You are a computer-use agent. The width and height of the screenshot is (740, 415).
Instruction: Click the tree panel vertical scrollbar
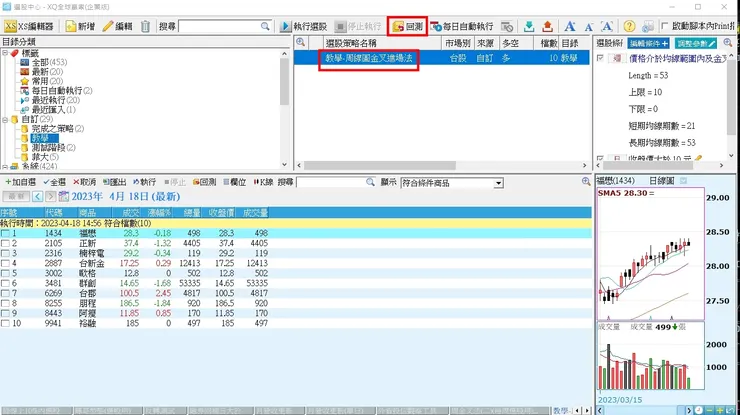pos(284,81)
